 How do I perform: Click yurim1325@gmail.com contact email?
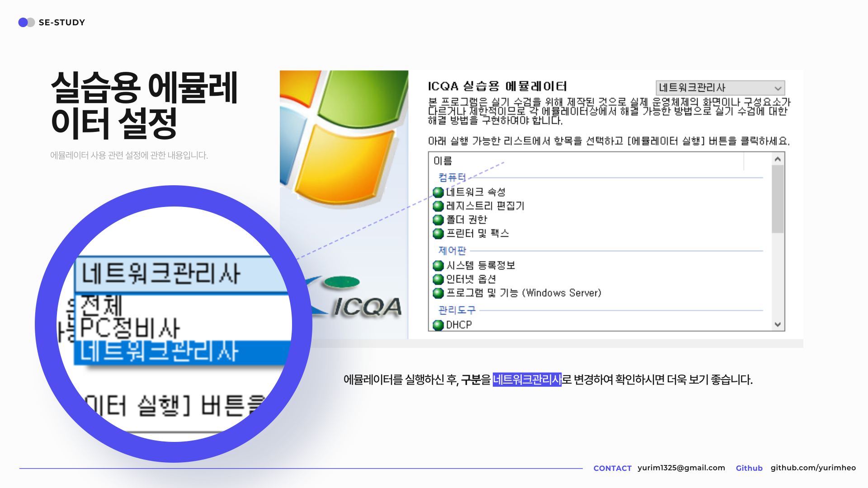pyautogui.click(x=681, y=468)
